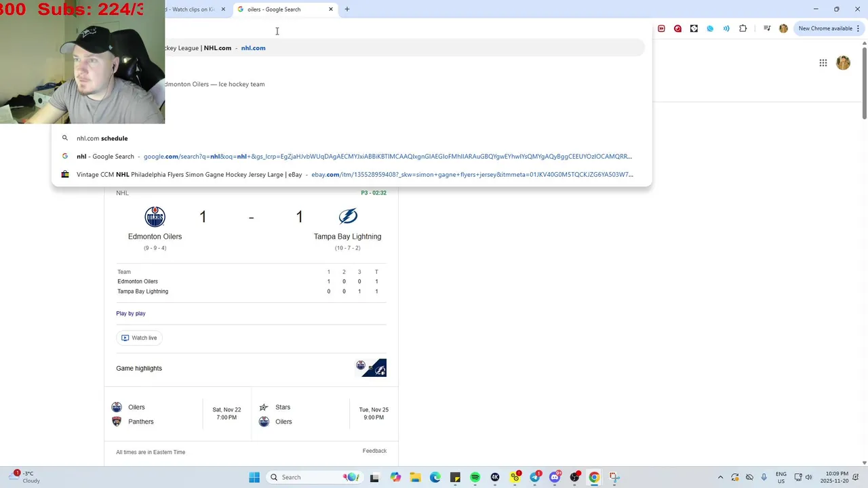Image resolution: width=868 pixels, height=488 pixels.
Task: Close the oilers Google Search tab
Action: pyautogui.click(x=331, y=9)
